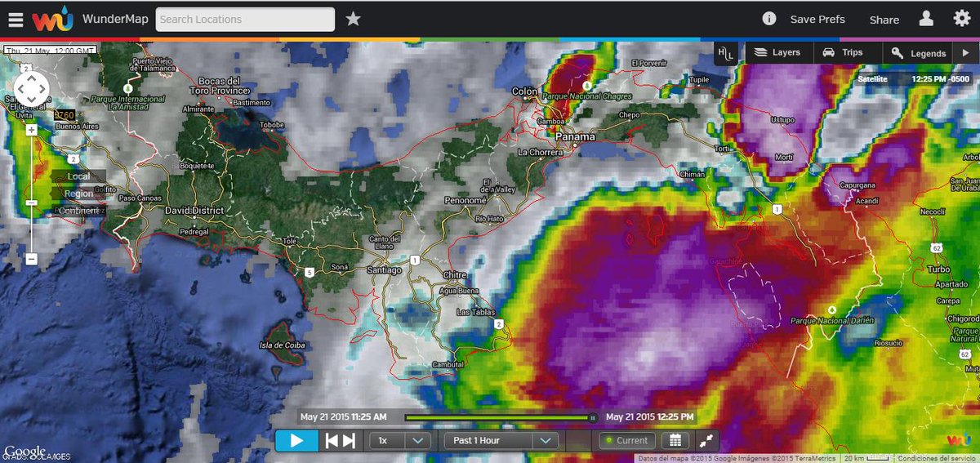Click the map pan compass control

click(31, 88)
